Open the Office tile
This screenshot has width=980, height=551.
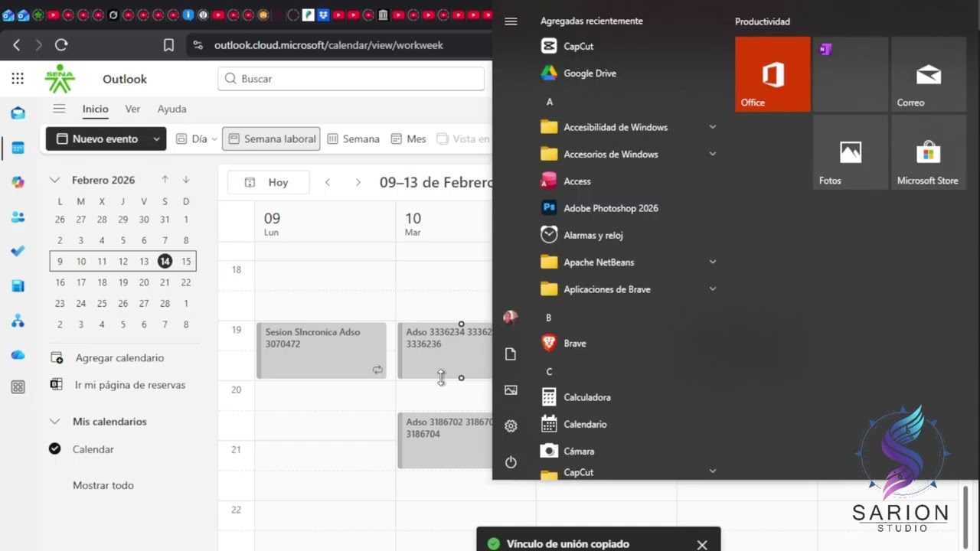(x=773, y=74)
